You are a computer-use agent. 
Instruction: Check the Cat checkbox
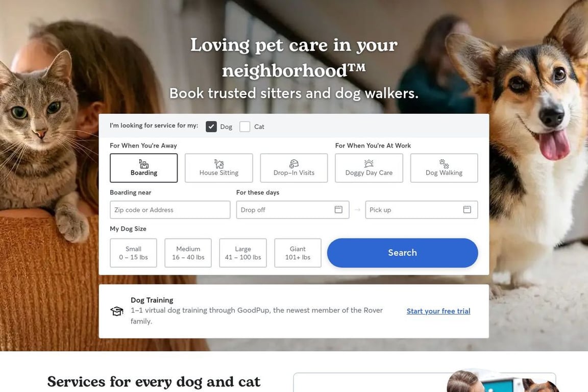(x=245, y=127)
